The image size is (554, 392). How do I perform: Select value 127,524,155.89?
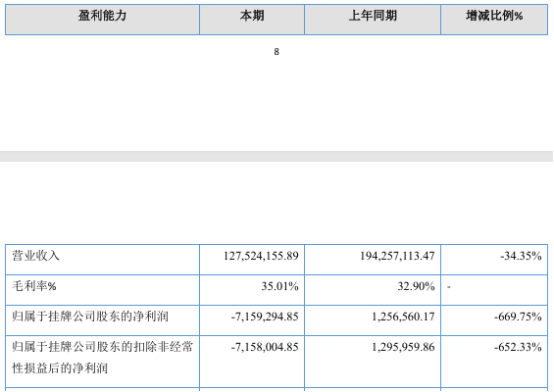coord(261,256)
